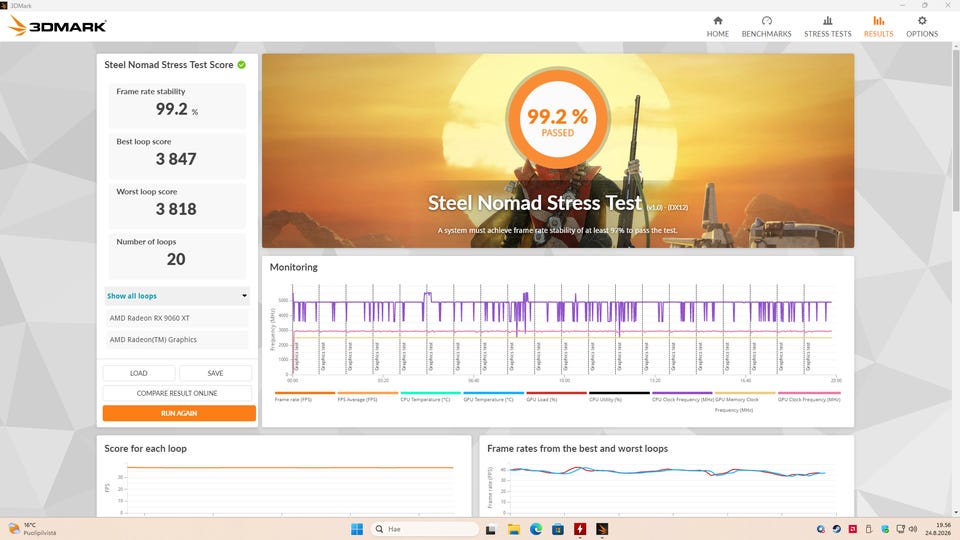Click the monitoring frequency chart
Image resolution: width=960 pixels, height=540 pixels.
562,331
